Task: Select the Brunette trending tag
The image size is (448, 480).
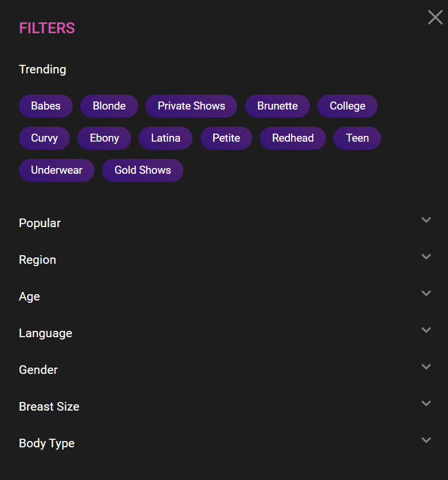Action: coord(277,106)
